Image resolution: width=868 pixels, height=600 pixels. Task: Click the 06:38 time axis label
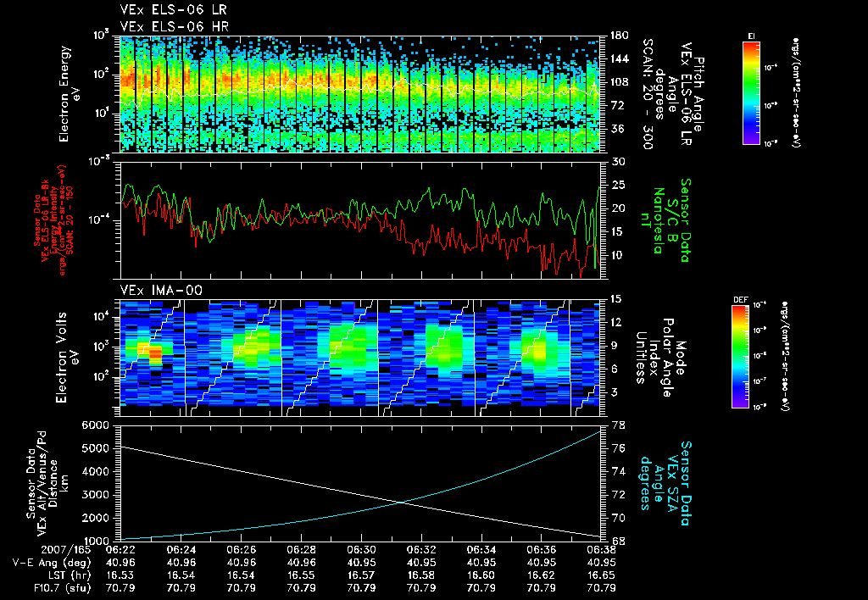pos(601,550)
